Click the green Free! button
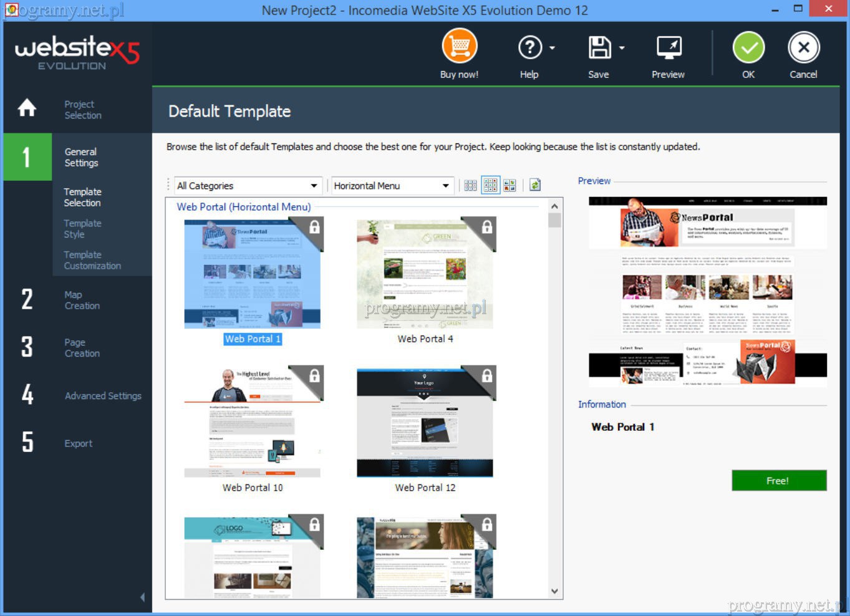 pos(778,481)
